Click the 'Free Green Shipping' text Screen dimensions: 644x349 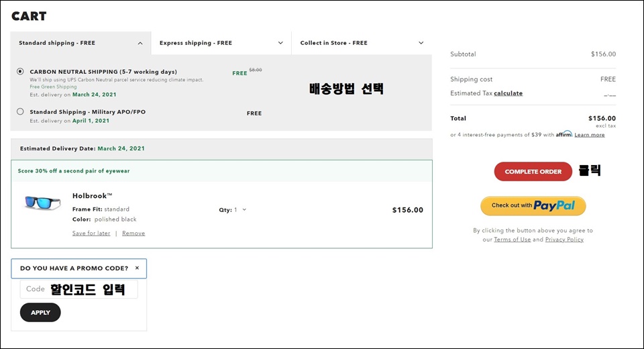coord(53,87)
